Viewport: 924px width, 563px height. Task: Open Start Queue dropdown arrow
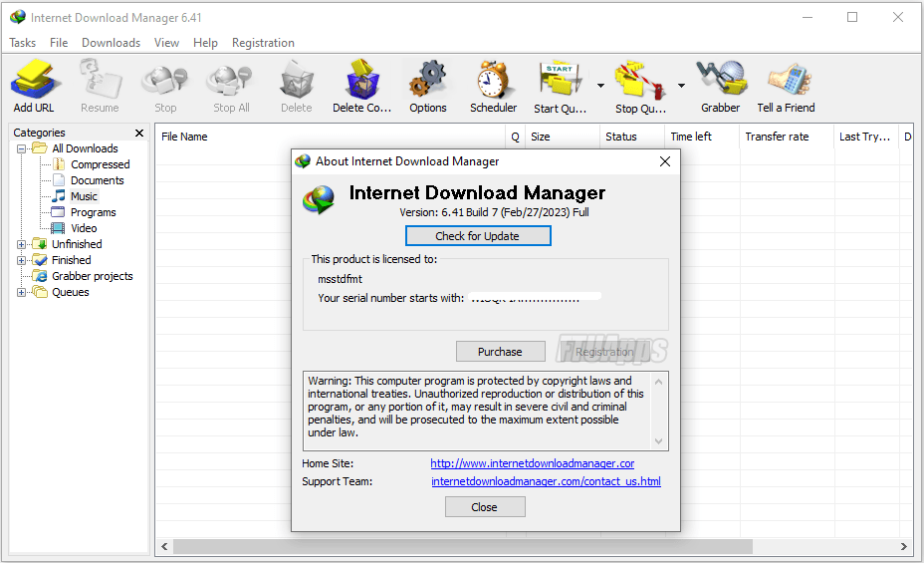600,86
